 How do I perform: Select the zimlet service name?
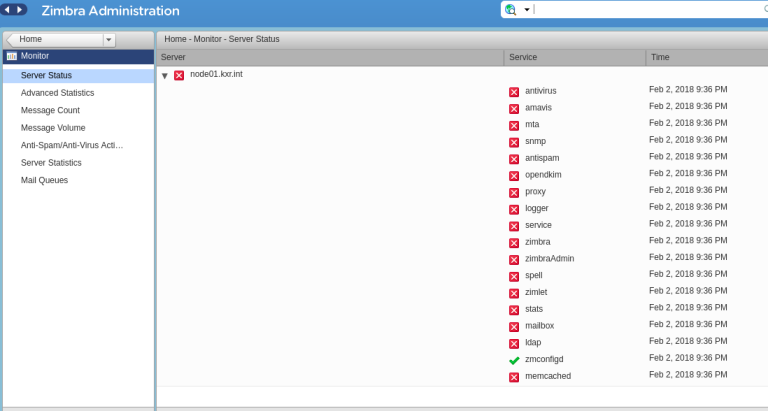pos(536,292)
